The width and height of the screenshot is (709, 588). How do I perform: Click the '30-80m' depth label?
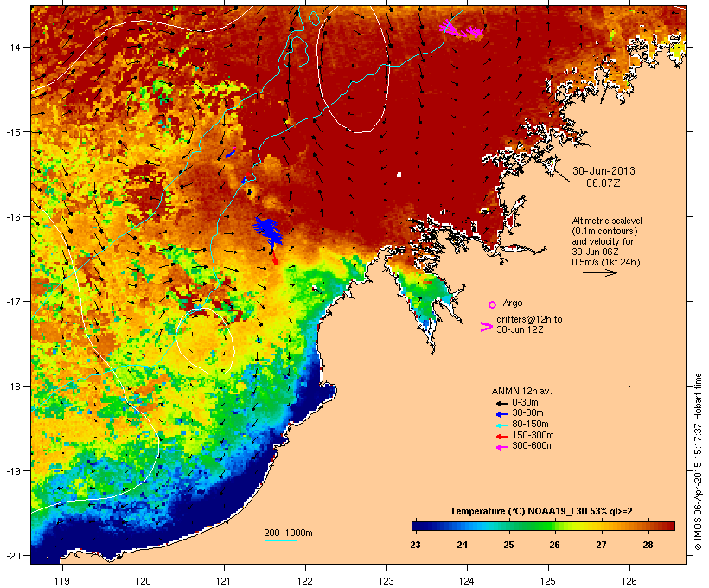click(x=527, y=413)
